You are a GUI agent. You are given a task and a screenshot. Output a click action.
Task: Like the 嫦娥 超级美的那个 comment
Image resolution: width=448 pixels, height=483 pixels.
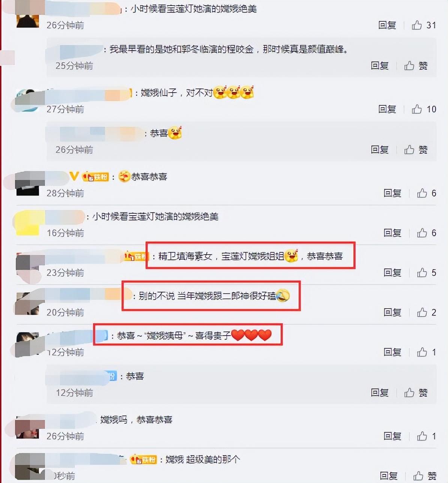(418, 476)
